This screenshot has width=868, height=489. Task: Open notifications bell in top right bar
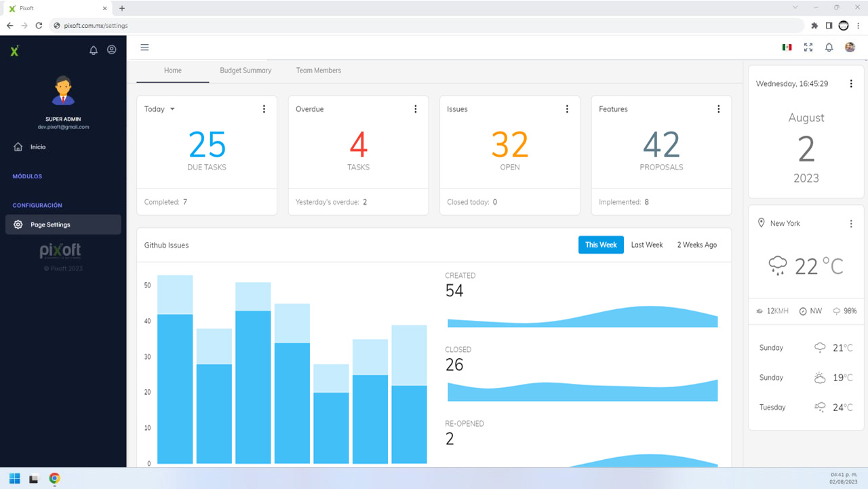click(x=829, y=47)
